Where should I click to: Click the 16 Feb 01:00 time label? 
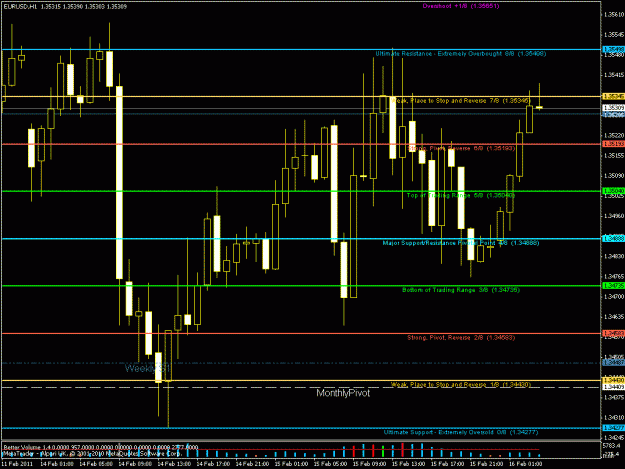coord(526,464)
